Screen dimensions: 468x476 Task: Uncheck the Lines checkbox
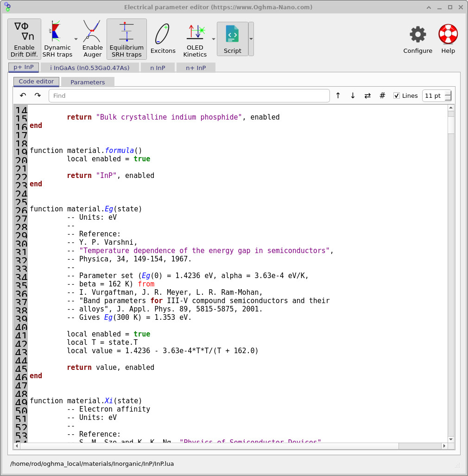coord(396,95)
